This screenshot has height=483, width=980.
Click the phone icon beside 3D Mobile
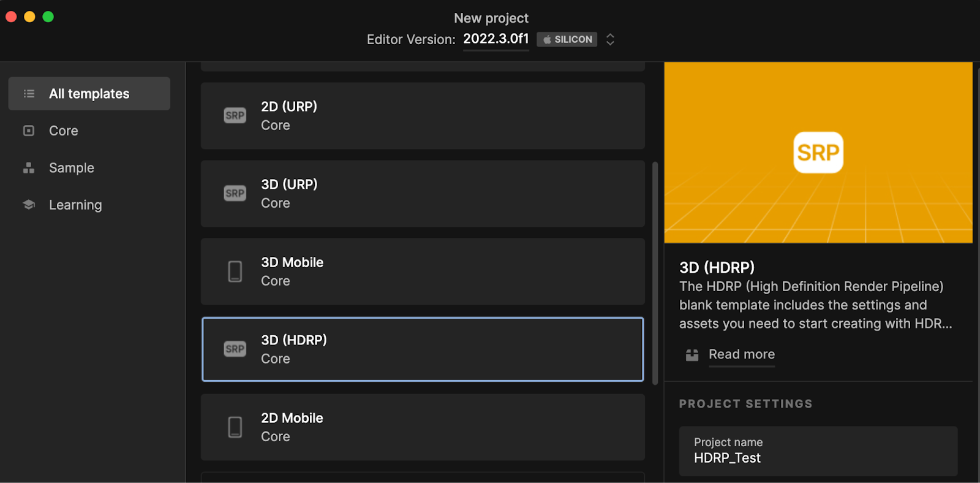[x=235, y=272]
